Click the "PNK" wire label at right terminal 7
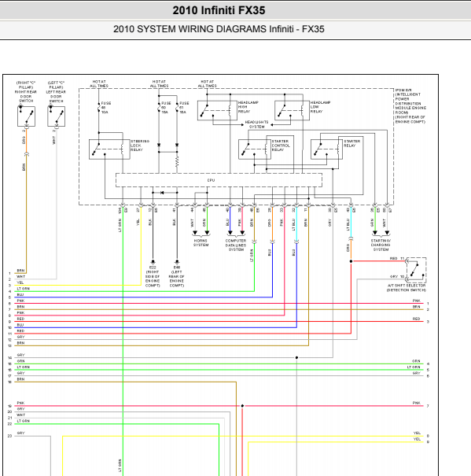The image size is (471, 476). pos(417,403)
